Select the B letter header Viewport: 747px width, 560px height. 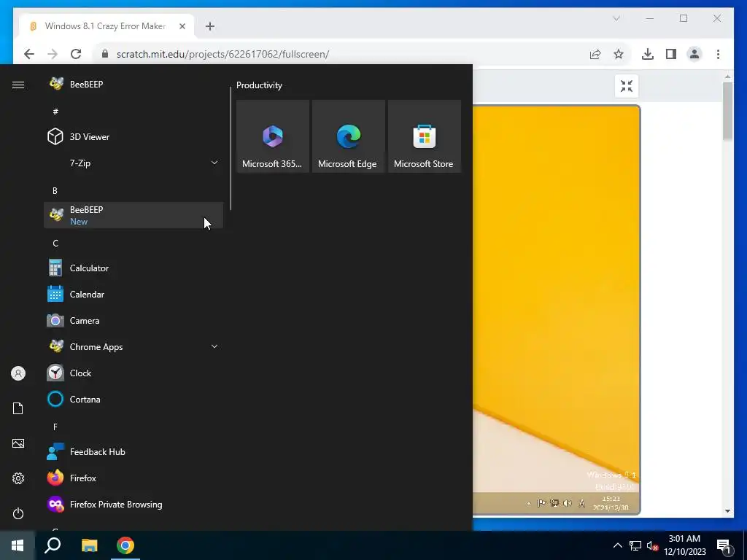(x=55, y=191)
